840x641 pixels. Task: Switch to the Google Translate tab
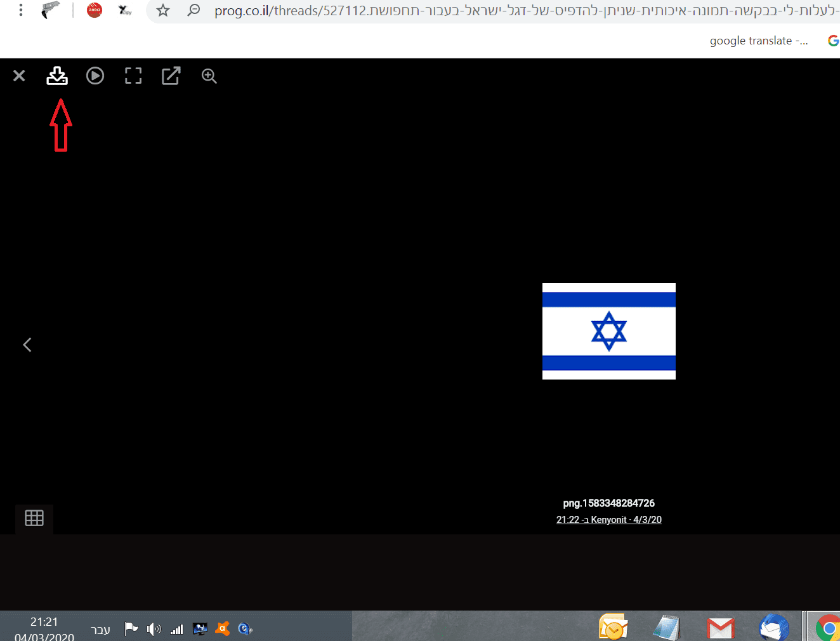(759, 40)
